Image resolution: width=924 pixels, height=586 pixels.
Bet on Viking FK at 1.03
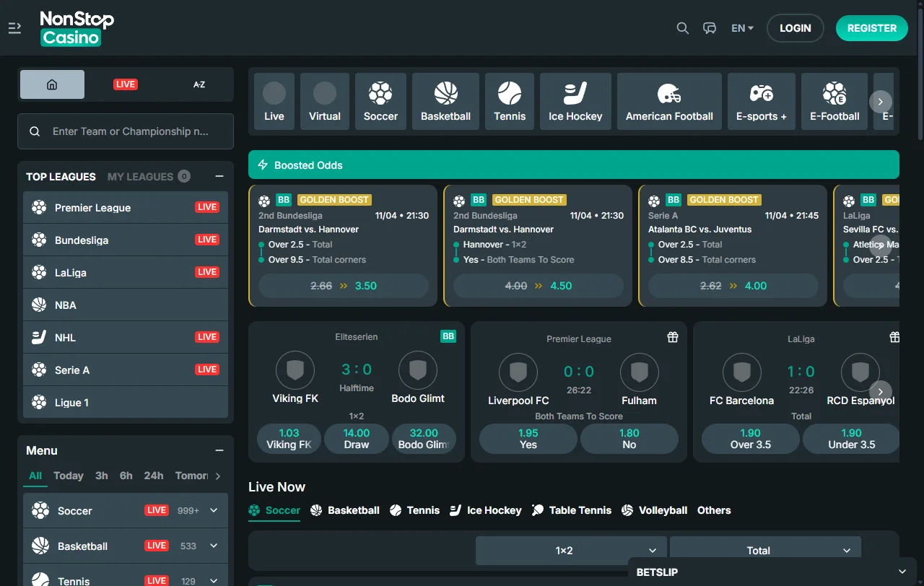tap(289, 438)
